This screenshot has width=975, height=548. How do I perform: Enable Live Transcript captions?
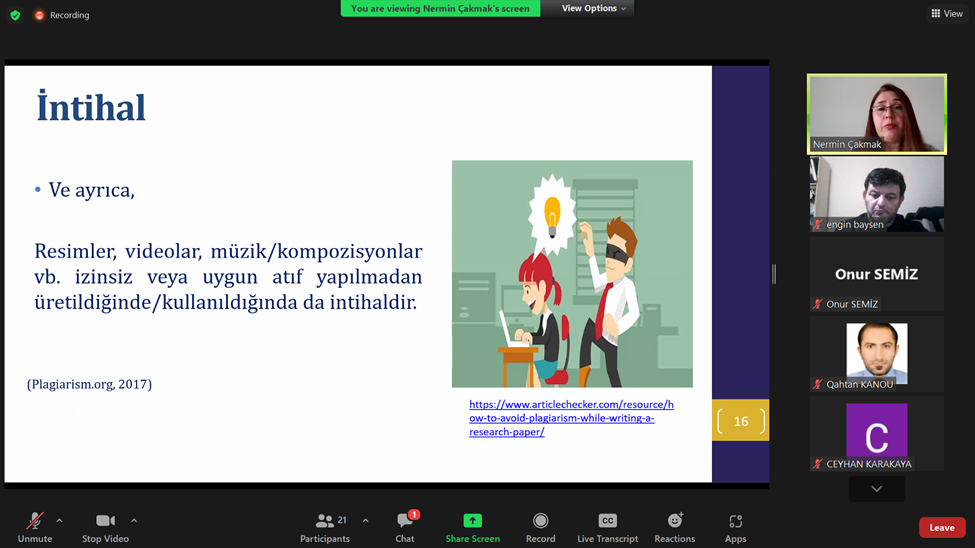607,521
